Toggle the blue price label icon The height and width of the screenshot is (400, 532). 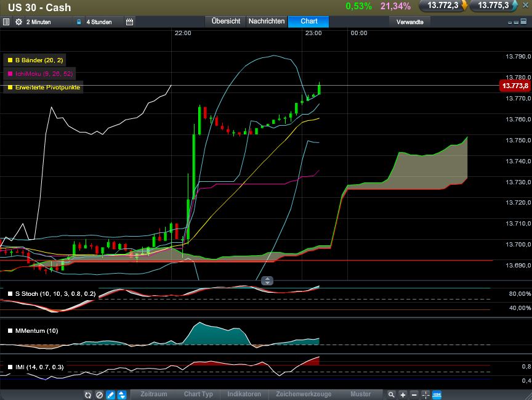pos(437,394)
